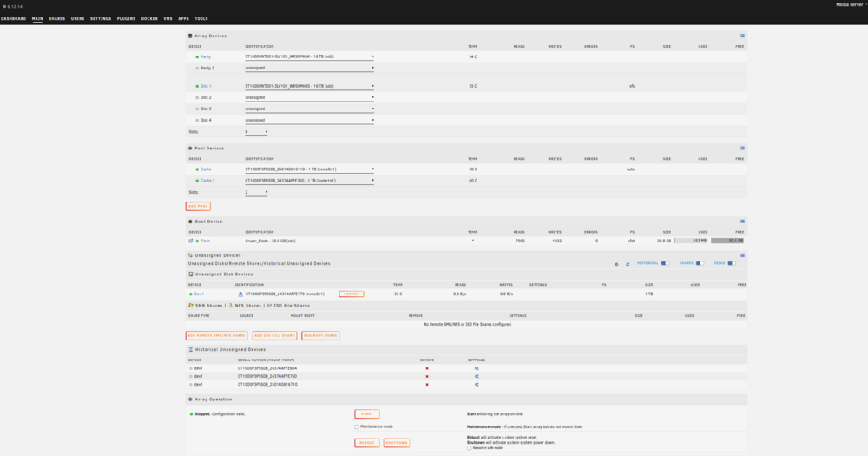This screenshot has width=868, height=456.
Task: Click Cache 2 green status indicator
Action: [x=197, y=181]
